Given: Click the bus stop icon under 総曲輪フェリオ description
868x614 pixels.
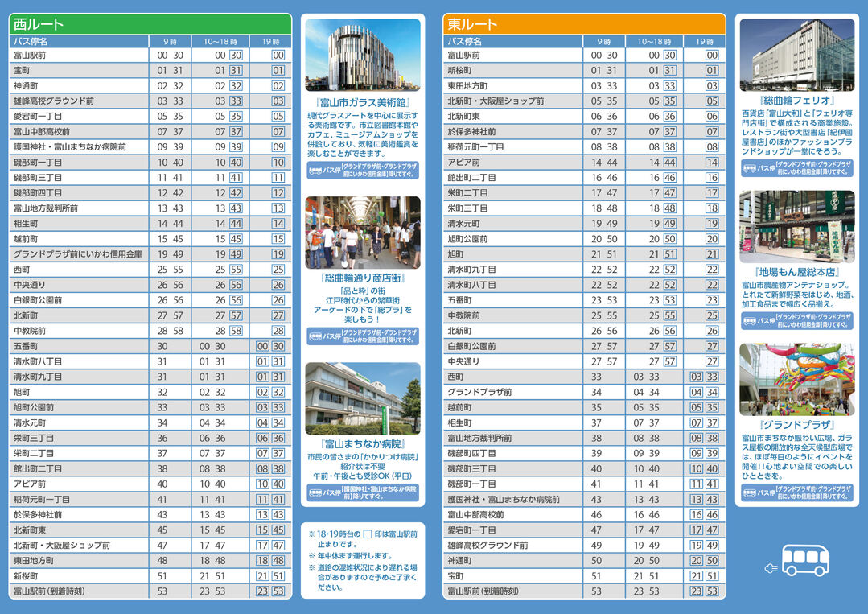Looking at the screenshot, I should coord(749,168).
